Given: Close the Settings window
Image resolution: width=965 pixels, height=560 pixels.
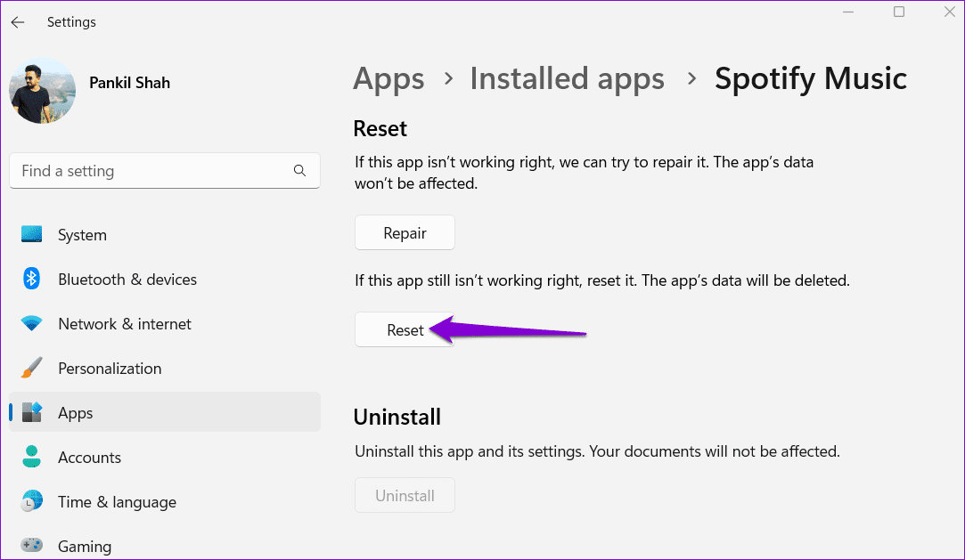Looking at the screenshot, I should [950, 12].
